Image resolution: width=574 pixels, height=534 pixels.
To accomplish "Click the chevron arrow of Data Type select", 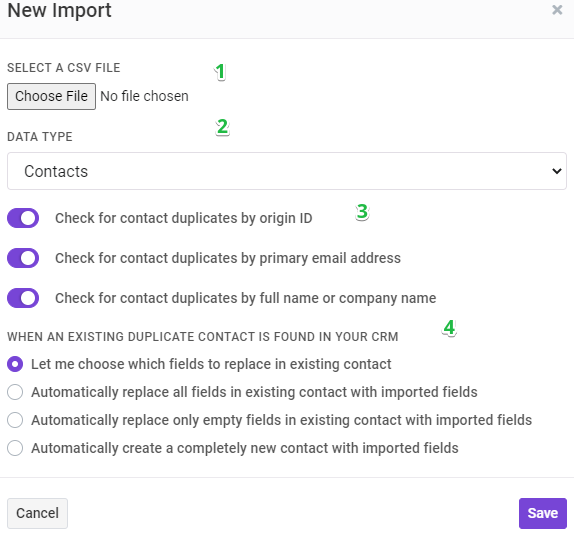I will click(557, 171).
